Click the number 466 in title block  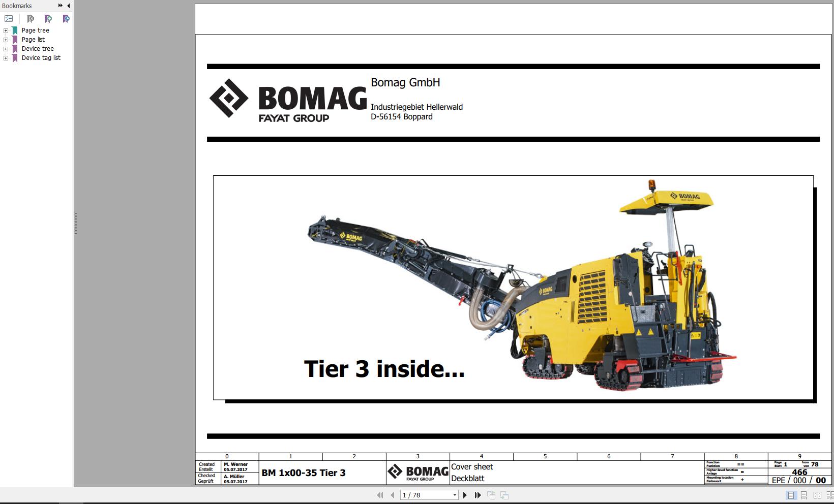pyautogui.click(x=799, y=472)
